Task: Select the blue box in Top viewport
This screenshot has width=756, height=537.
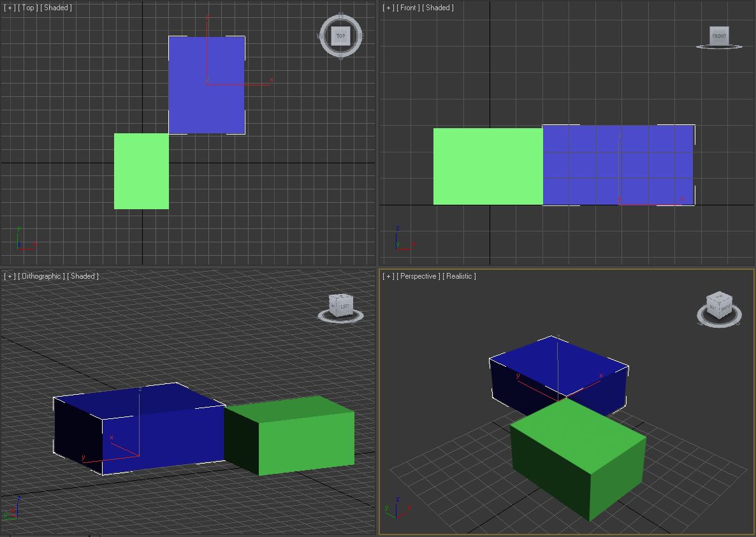Action: 207,85
